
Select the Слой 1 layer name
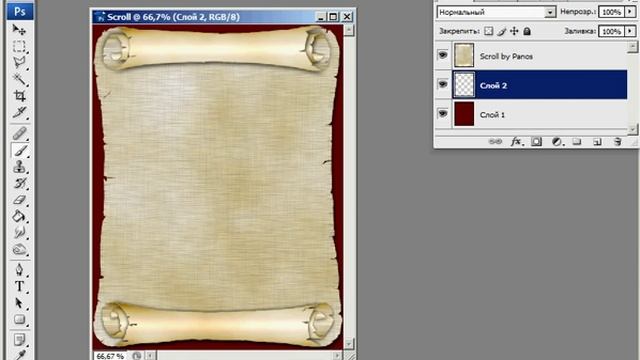click(x=492, y=115)
